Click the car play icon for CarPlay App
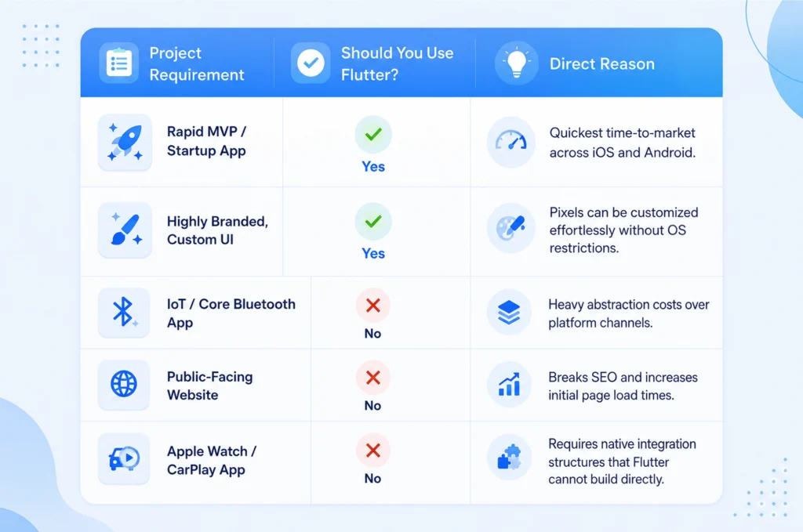Image resolution: width=803 pixels, height=532 pixels. pyautogui.click(x=123, y=458)
